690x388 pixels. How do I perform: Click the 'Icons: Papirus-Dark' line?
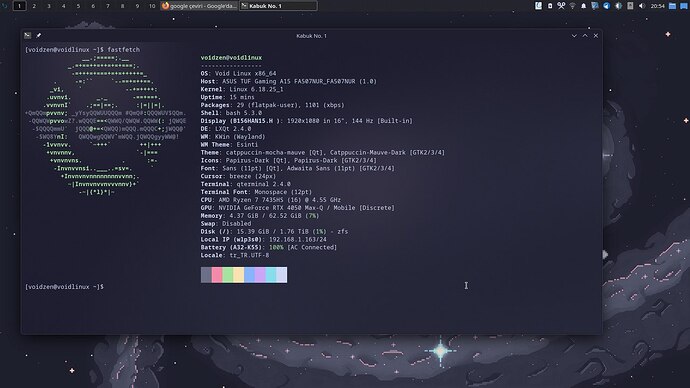click(289, 161)
